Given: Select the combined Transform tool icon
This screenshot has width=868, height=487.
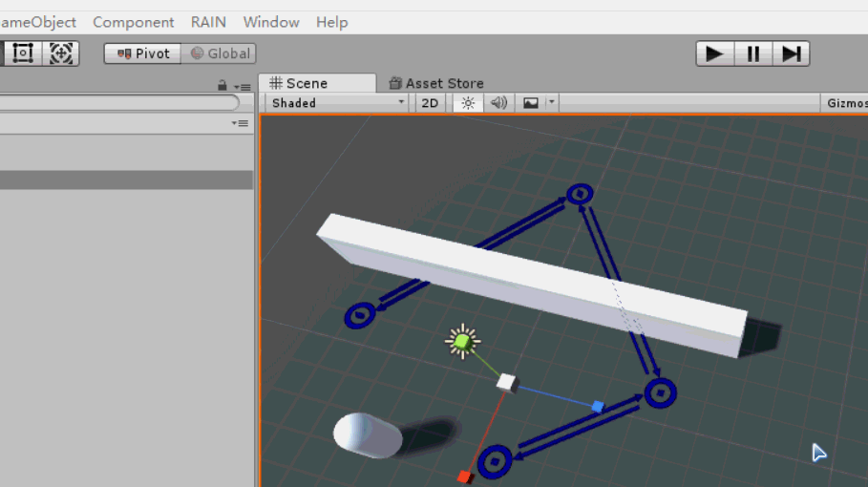Looking at the screenshot, I should 61,53.
